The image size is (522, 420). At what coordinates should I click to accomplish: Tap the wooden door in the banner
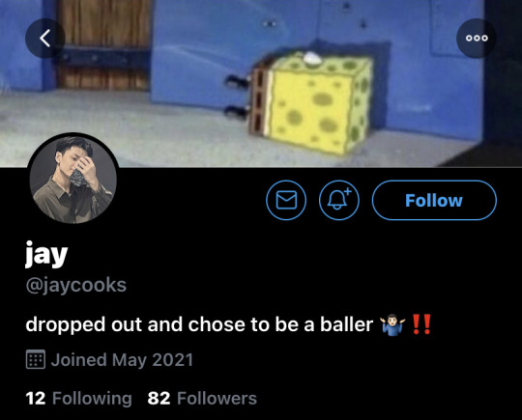[x=104, y=44]
